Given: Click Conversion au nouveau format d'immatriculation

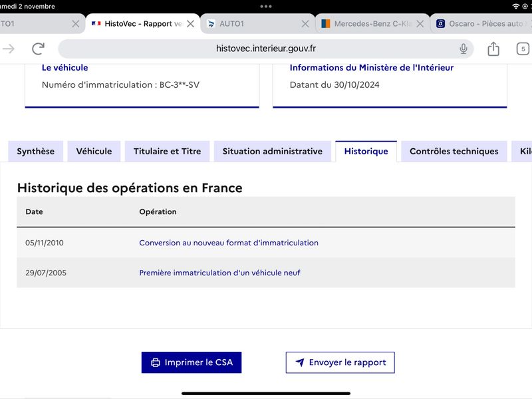Looking at the screenshot, I should pos(229,243).
